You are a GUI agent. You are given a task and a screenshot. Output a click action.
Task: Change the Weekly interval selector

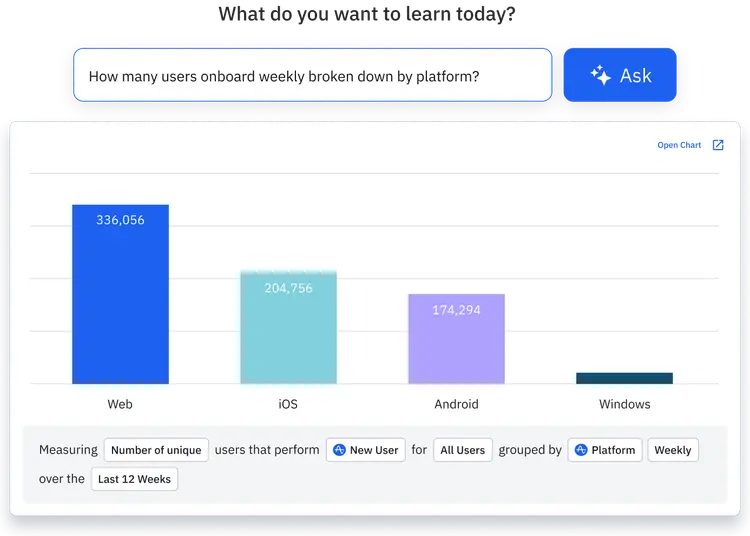tap(672, 450)
